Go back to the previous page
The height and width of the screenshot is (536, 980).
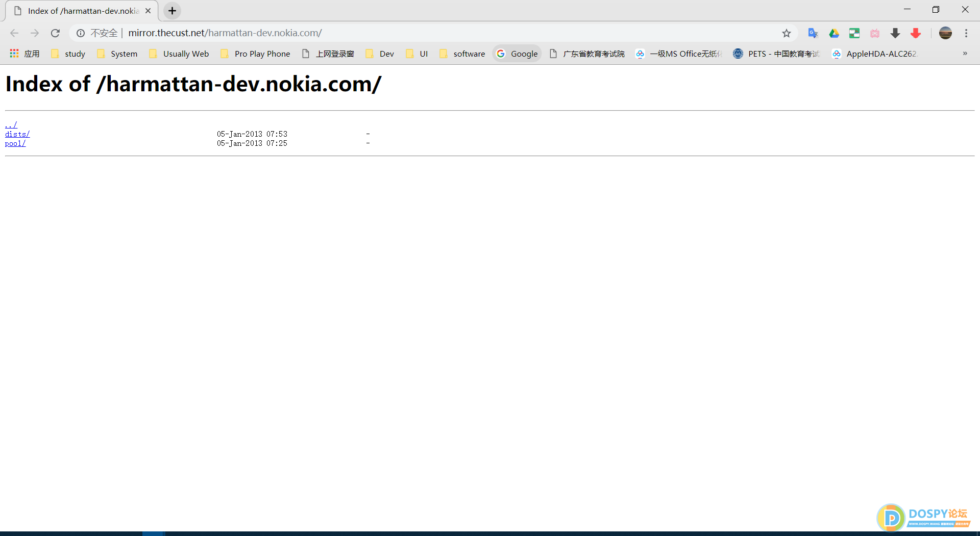pyautogui.click(x=14, y=33)
